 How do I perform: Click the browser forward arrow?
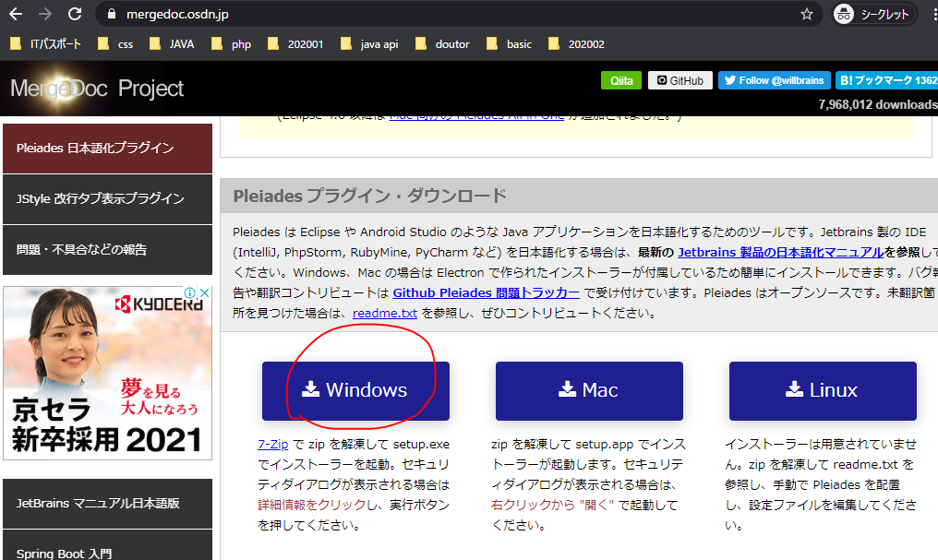[45, 14]
